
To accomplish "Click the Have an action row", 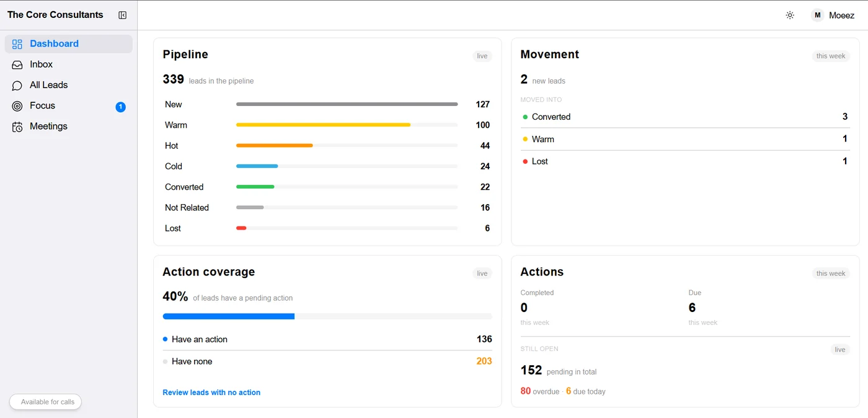I will coord(327,339).
